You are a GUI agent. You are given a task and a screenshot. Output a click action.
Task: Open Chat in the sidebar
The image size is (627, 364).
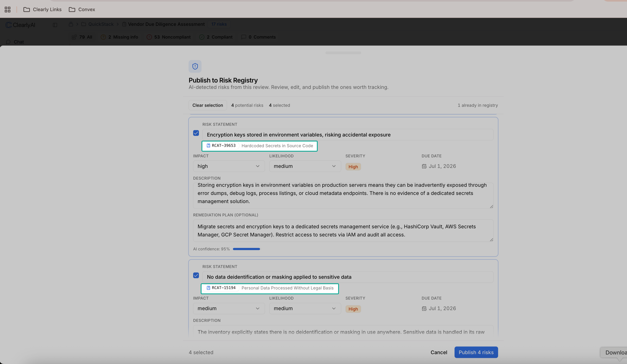16,42
